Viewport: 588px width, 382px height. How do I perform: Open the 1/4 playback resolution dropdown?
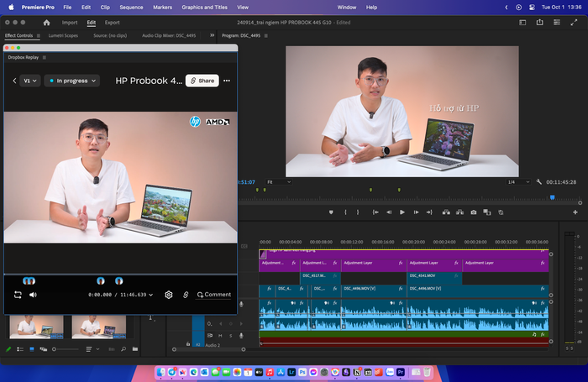(x=518, y=182)
